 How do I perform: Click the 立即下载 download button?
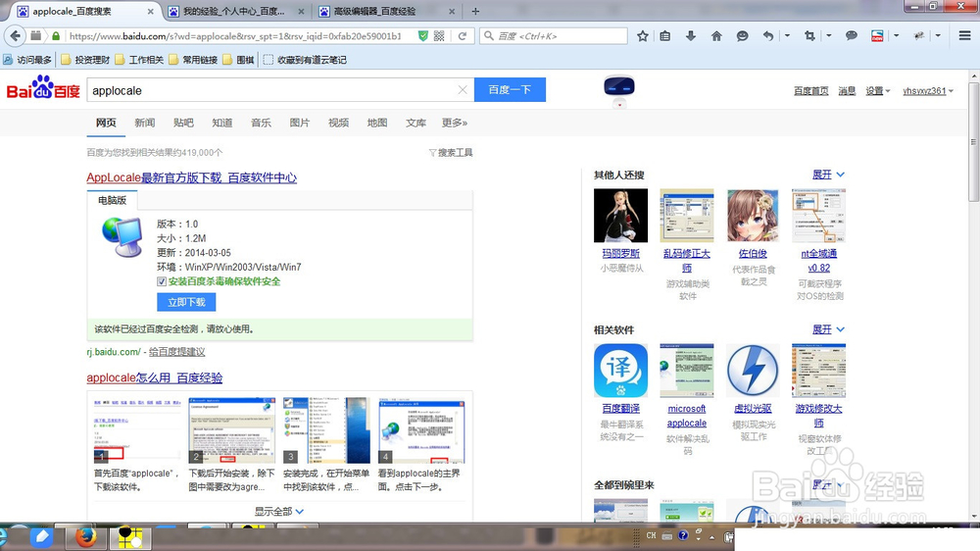(x=186, y=302)
